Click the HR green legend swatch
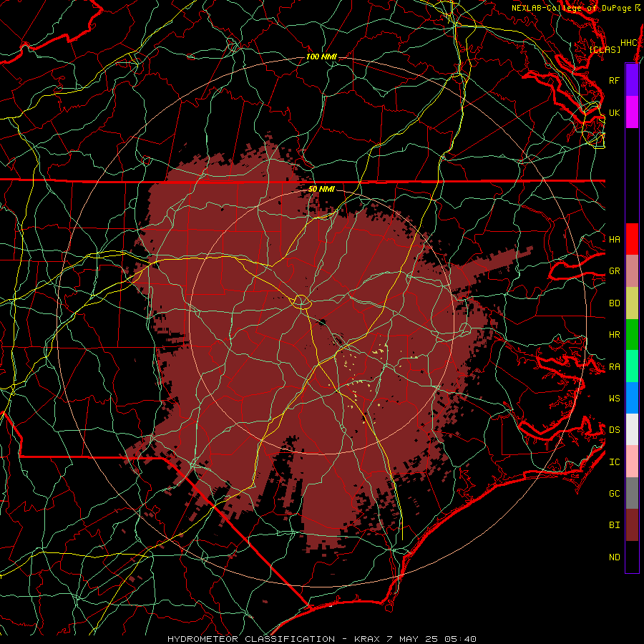This screenshot has width=644, height=644. [x=632, y=335]
